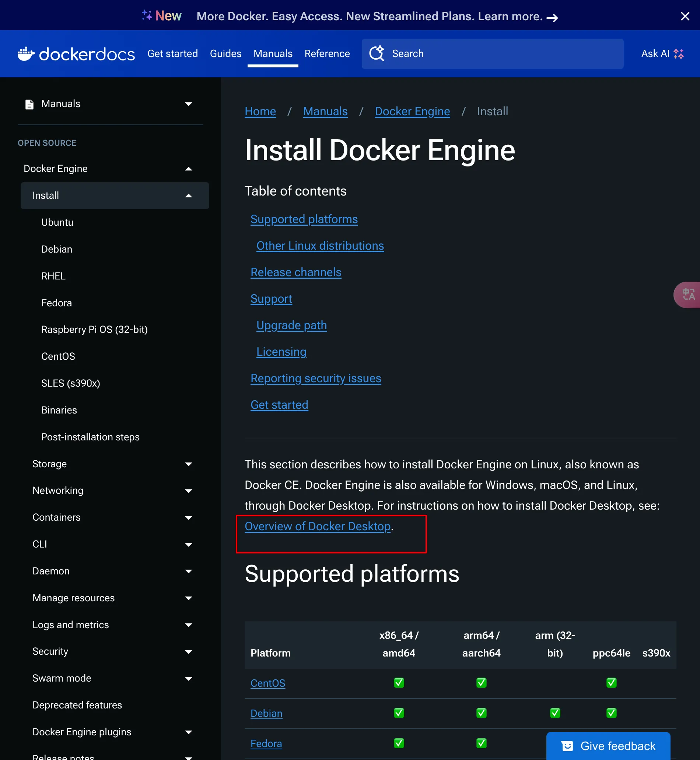
Task: Jump to Get started in contents
Action: tap(279, 405)
